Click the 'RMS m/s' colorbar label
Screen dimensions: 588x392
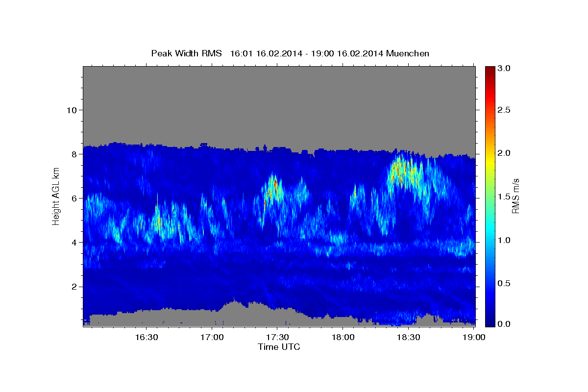pyautogui.click(x=515, y=196)
